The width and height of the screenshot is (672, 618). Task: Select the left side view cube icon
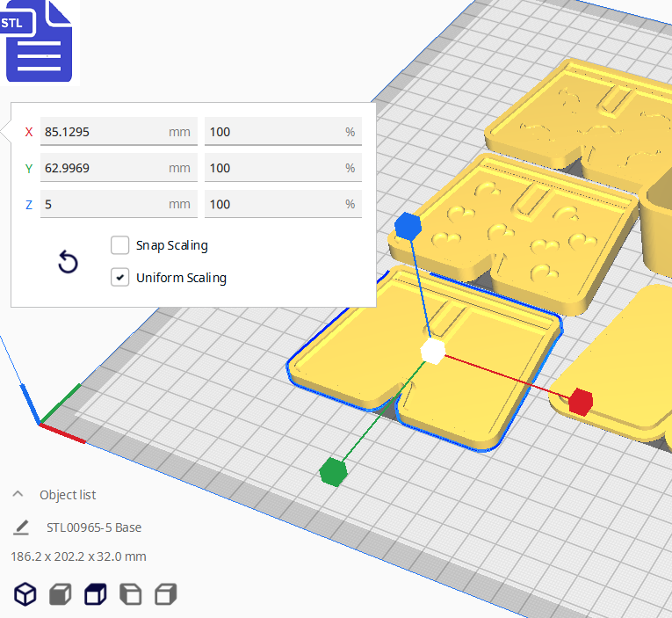[x=130, y=595]
